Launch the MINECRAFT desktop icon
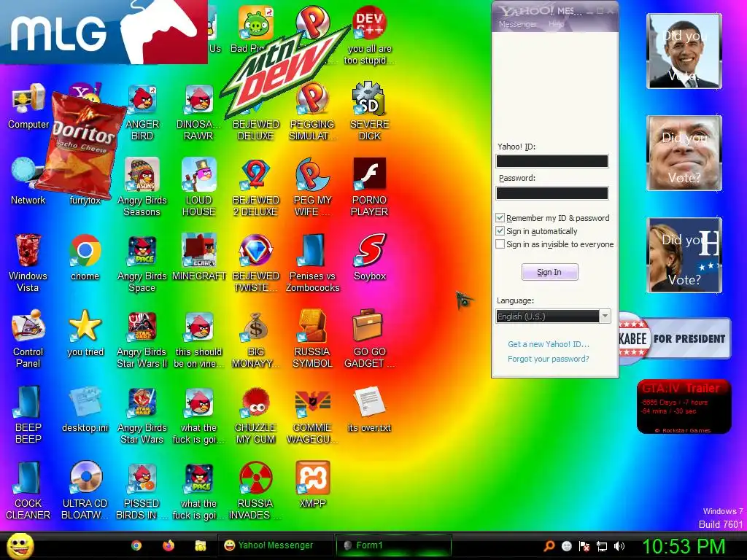This screenshot has width=747, height=560. click(x=198, y=257)
